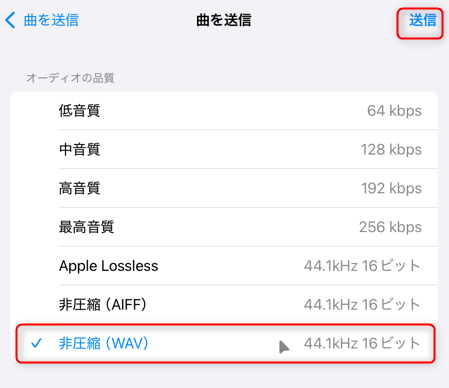Click the 送信 button at top right
The image size is (449, 388).
click(423, 20)
